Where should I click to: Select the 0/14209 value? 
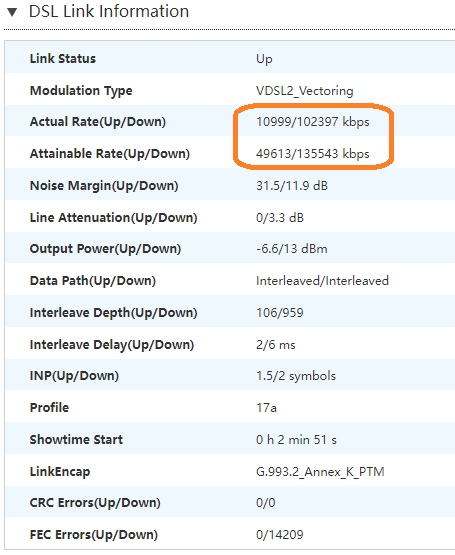pyautogui.click(x=280, y=534)
